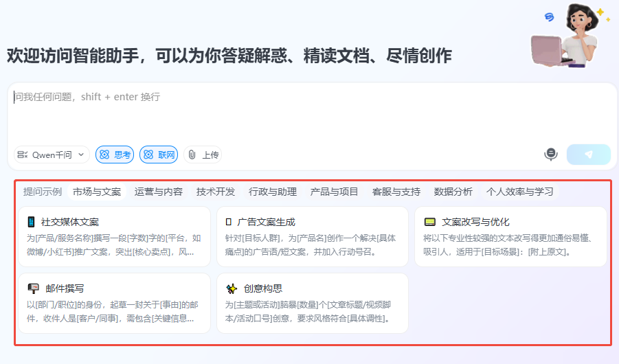Screen dimensions: 619x364
Task: Click the laptop icon beside 文案改写与优化
Action: (x=429, y=222)
